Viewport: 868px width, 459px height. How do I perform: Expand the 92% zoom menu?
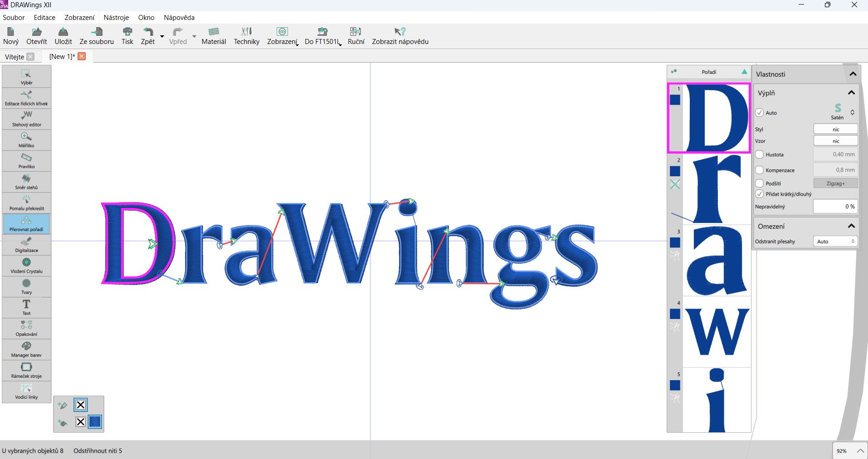click(860, 451)
